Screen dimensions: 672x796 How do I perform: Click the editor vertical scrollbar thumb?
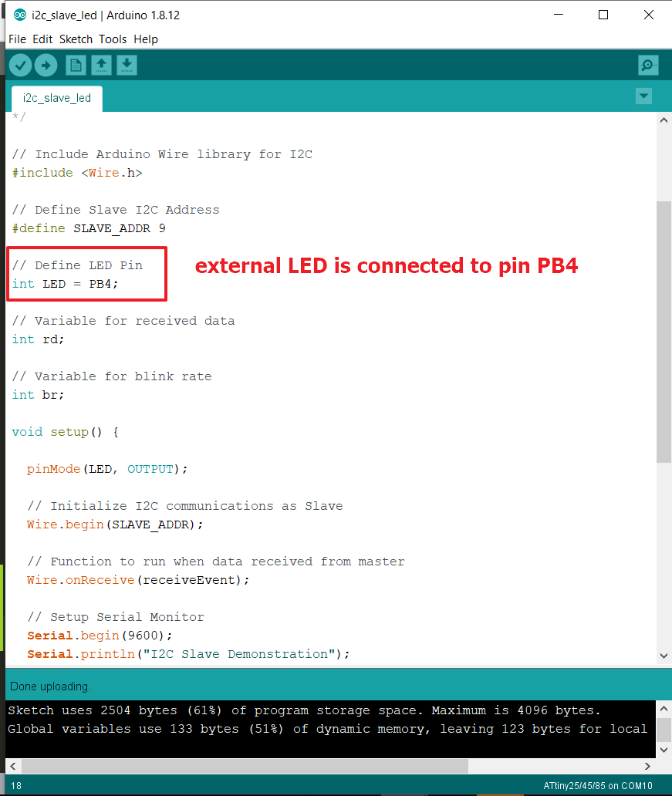pyautogui.click(x=664, y=332)
